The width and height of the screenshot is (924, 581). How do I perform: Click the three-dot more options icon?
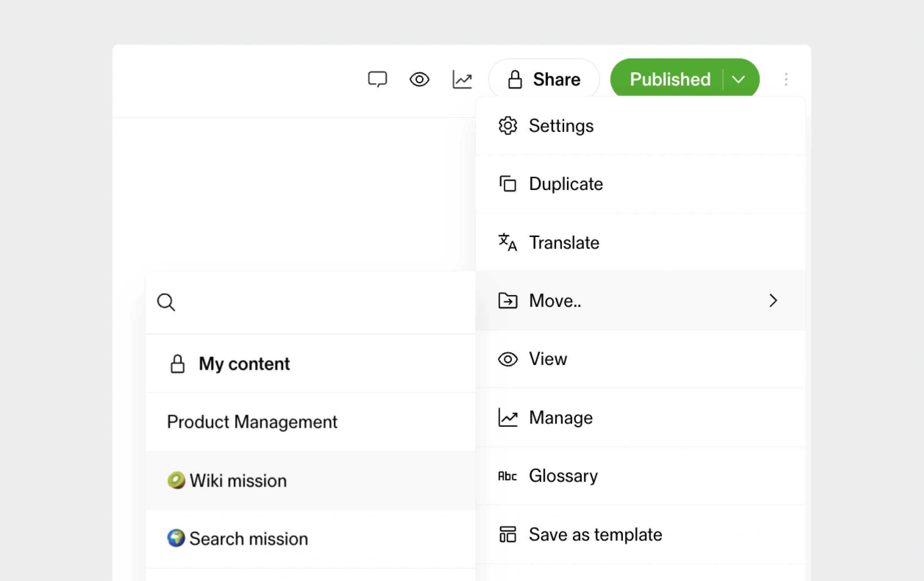click(x=786, y=79)
